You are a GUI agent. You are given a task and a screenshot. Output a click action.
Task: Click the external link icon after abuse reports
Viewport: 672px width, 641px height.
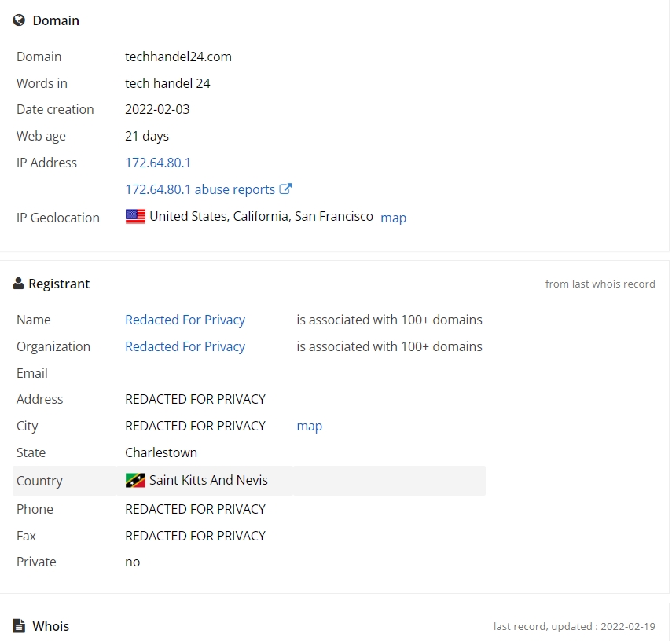pos(285,189)
